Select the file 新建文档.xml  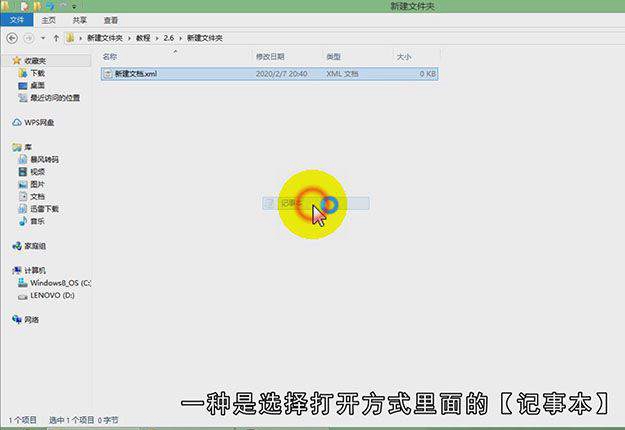tap(269, 74)
